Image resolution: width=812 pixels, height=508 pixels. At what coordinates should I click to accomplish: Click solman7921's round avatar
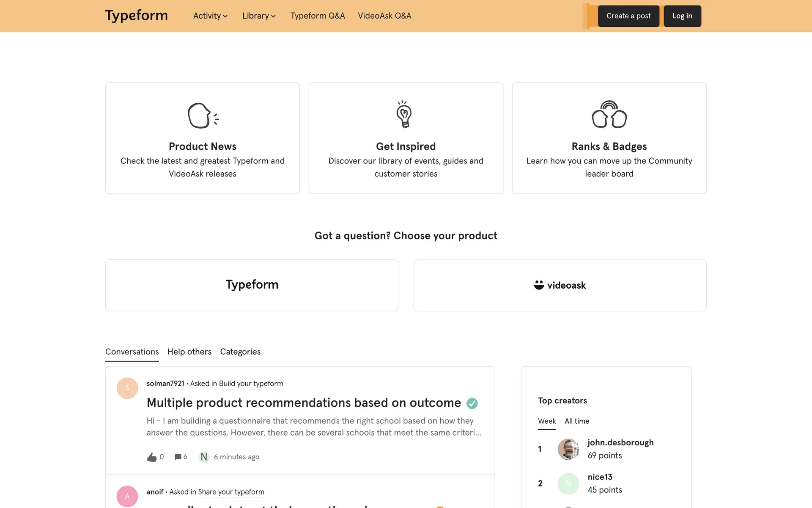pyautogui.click(x=127, y=388)
